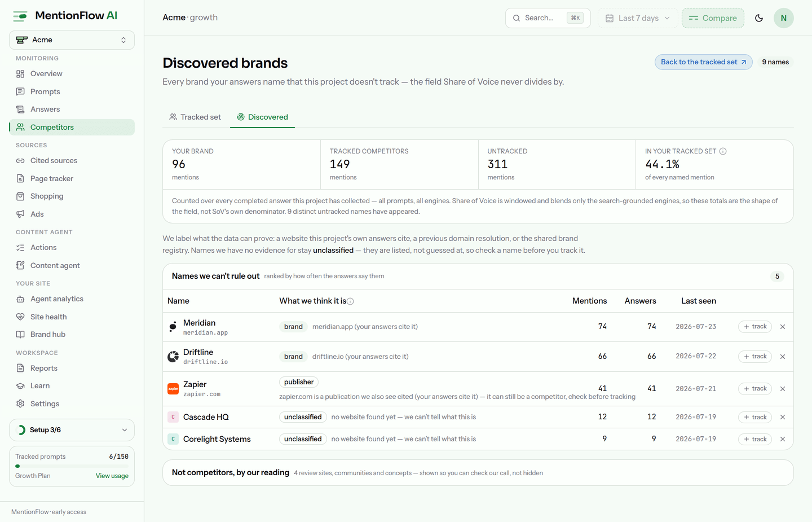Click the Calendar icon in date filter
The image size is (812, 522).
coord(610,18)
